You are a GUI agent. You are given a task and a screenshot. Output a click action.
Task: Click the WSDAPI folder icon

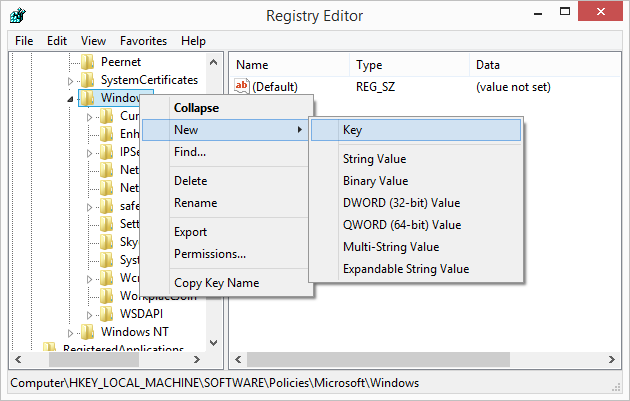point(106,314)
